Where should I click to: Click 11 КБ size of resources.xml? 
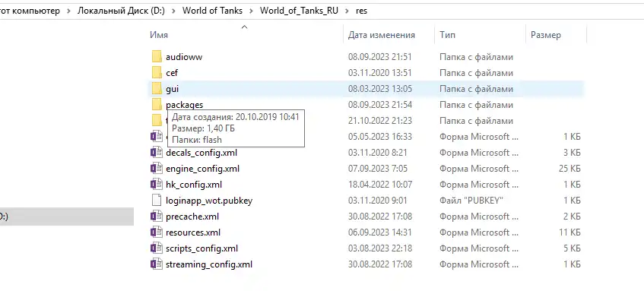click(569, 232)
